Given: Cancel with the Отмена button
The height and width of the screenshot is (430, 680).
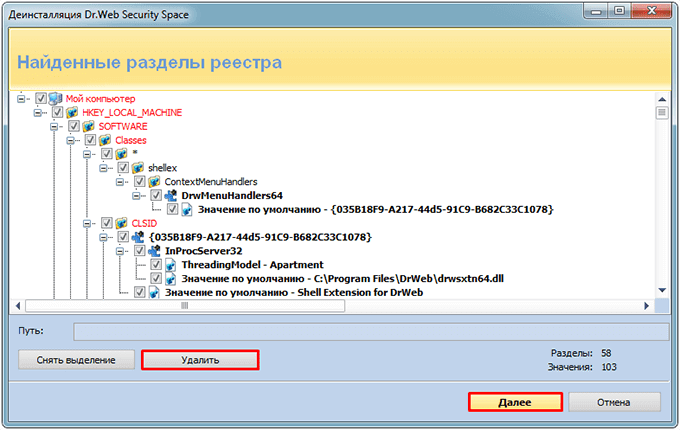Looking at the screenshot, I should tap(614, 402).
